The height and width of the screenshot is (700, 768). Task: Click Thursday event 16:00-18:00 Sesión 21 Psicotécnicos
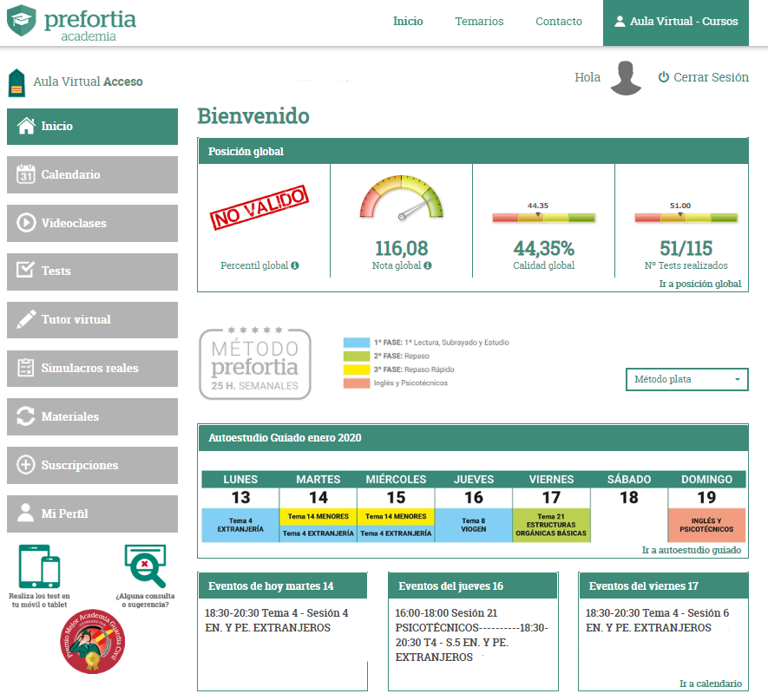(472, 635)
